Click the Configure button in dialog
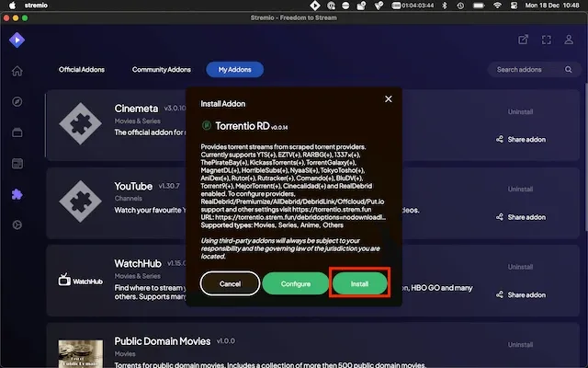588x368 pixels. pyautogui.click(x=296, y=283)
